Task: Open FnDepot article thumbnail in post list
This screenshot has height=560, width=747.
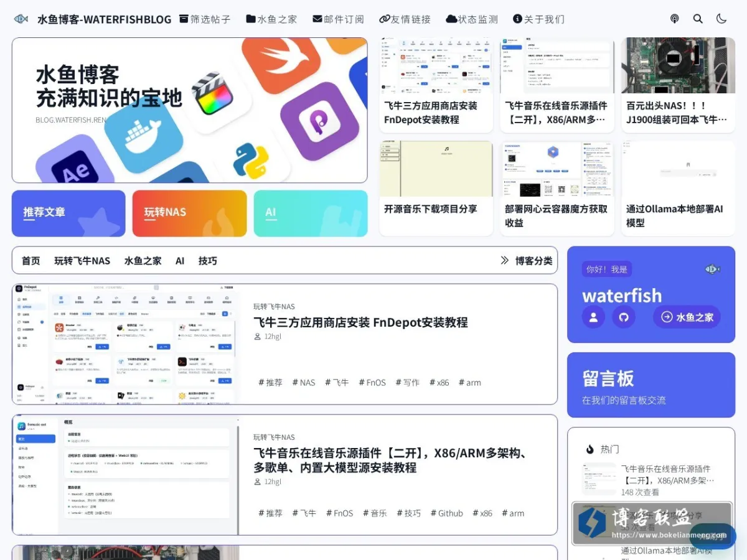Action: [x=125, y=344]
